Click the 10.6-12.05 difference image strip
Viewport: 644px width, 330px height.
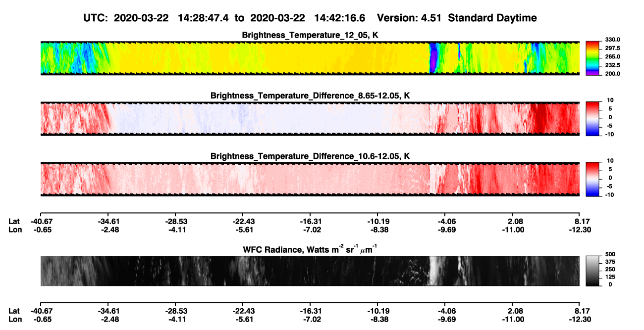[310, 179]
